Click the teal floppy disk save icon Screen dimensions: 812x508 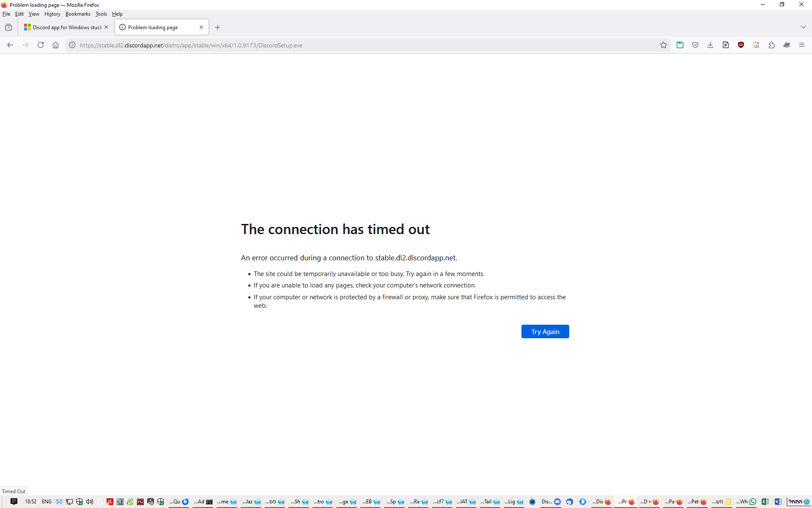(680, 45)
